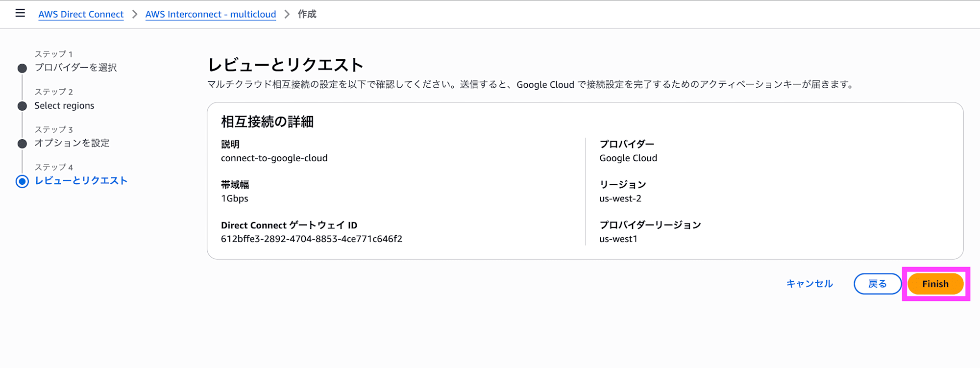Click the 説明 label
This screenshot has height=368, width=980.
[230, 145]
